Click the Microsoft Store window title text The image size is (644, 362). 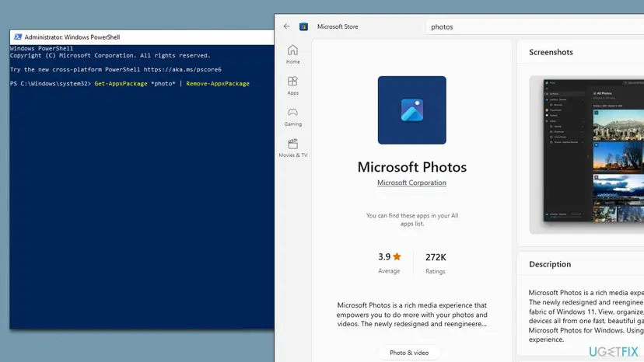point(338,26)
